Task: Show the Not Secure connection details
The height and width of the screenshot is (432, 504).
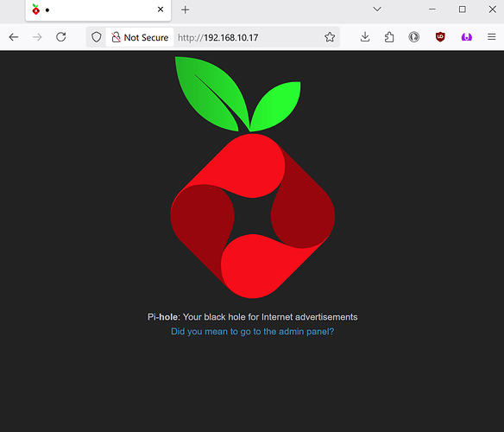Action: point(140,37)
